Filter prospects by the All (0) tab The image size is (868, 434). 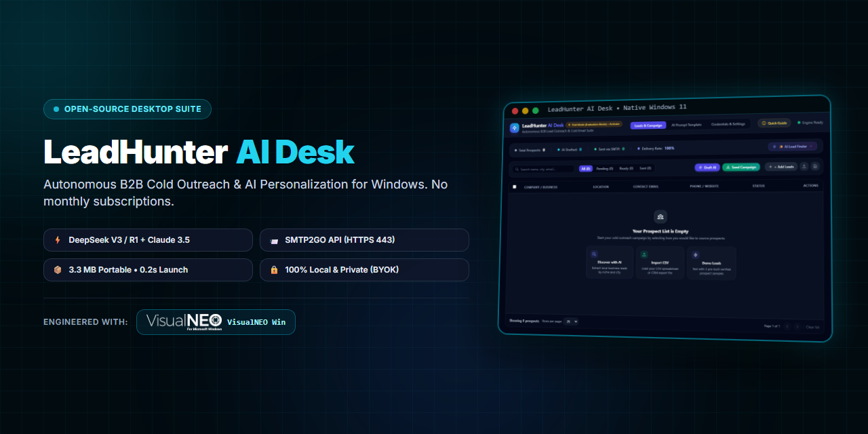coord(585,169)
